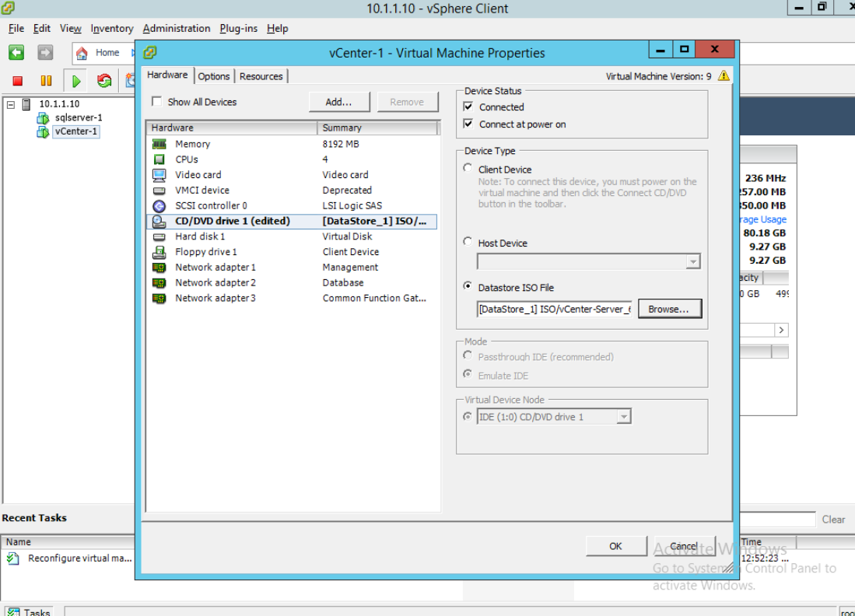Open the Edit menu

point(41,28)
